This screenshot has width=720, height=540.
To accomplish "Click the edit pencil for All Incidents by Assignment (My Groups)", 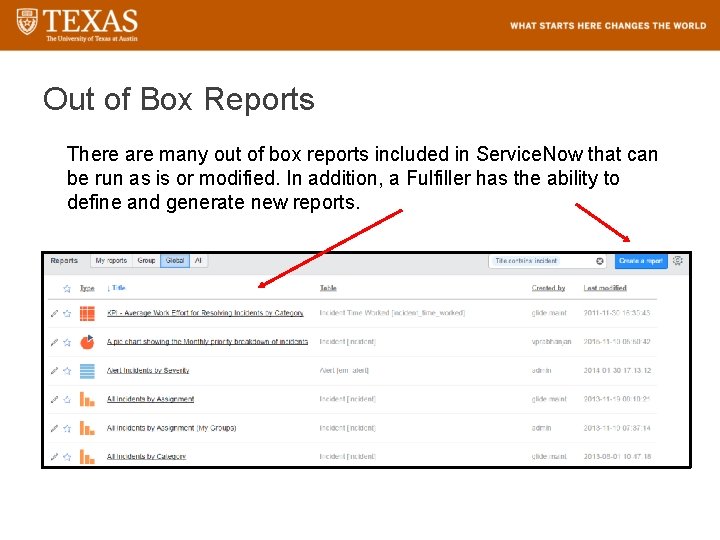I will [x=54, y=428].
